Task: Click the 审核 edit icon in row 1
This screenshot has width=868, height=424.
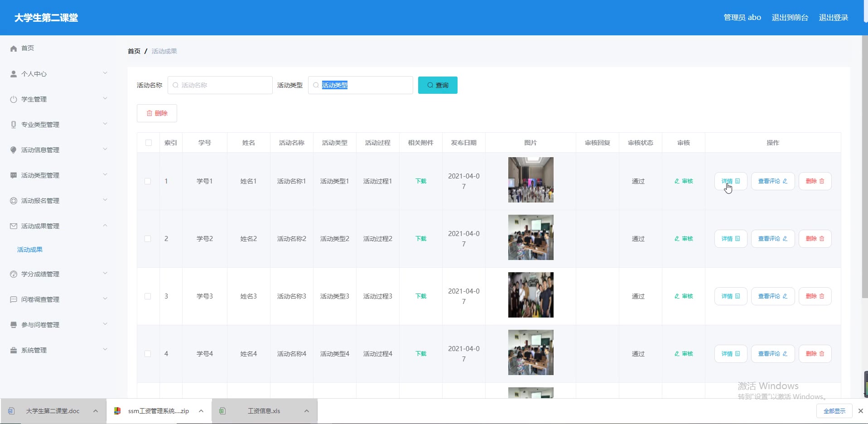Action: [x=677, y=181]
